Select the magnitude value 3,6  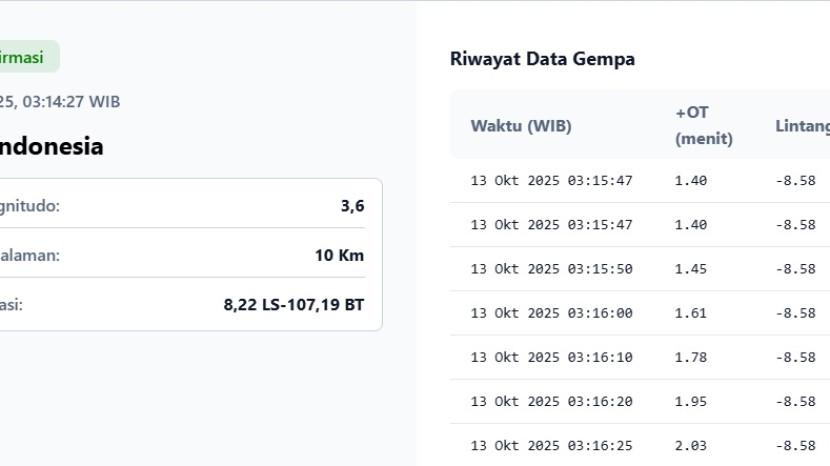coord(352,206)
